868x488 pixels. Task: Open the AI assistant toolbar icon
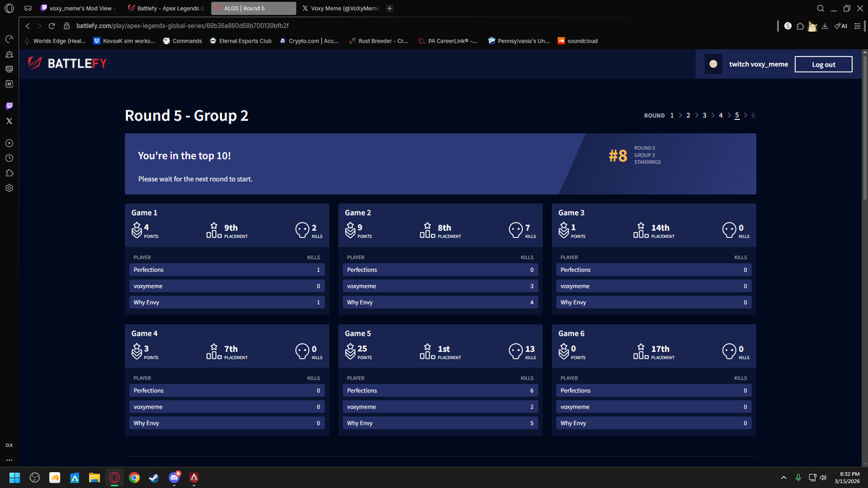click(x=841, y=26)
